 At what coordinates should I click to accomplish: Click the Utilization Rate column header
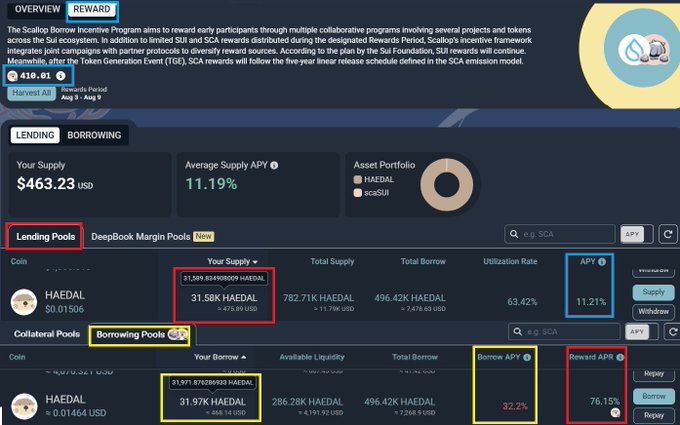click(510, 262)
